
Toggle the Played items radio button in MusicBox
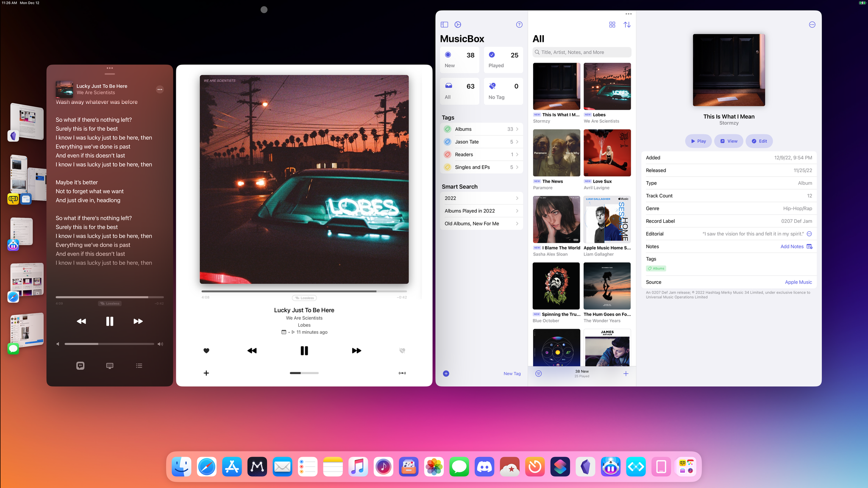click(x=491, y=55)
